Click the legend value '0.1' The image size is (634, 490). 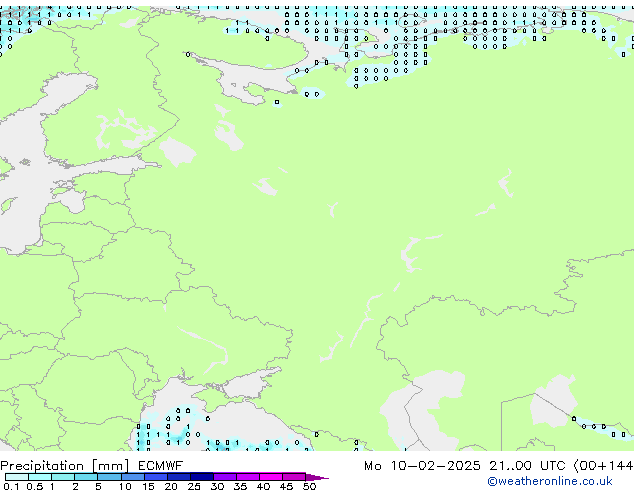coord(11,486)
